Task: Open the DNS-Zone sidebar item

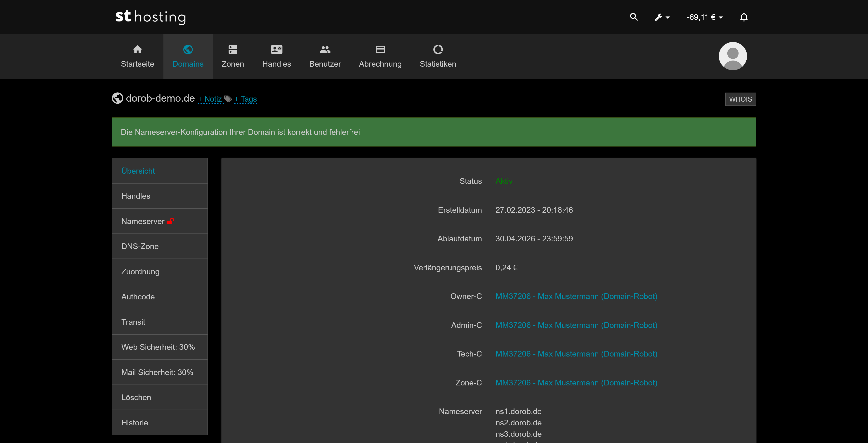Action: [x=140, y=246]
